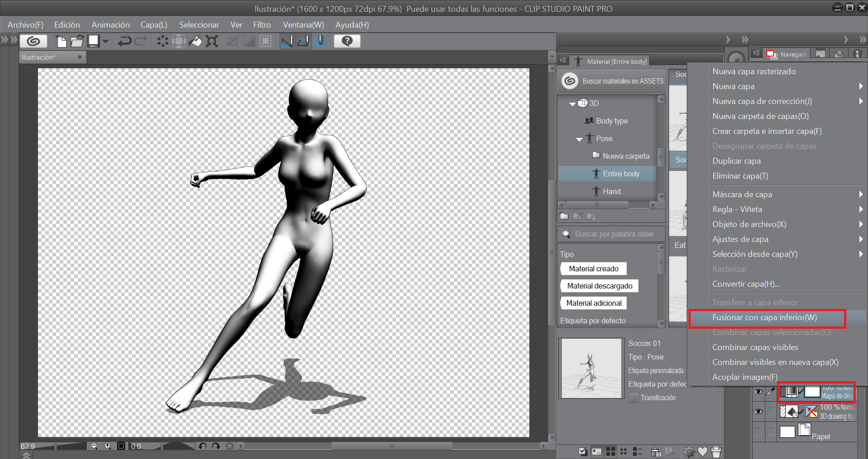The height and width of the screenshot is (459, 868).
Task: Open the Material panel menu icon
Action: pyautogui.click(x=563, y=60)
